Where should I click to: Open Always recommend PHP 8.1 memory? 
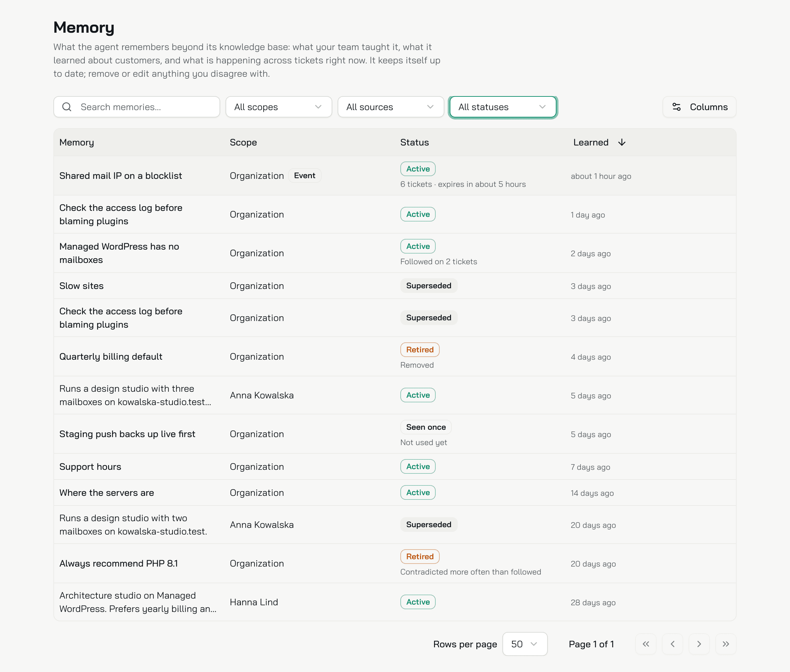[x=118, y=564]
